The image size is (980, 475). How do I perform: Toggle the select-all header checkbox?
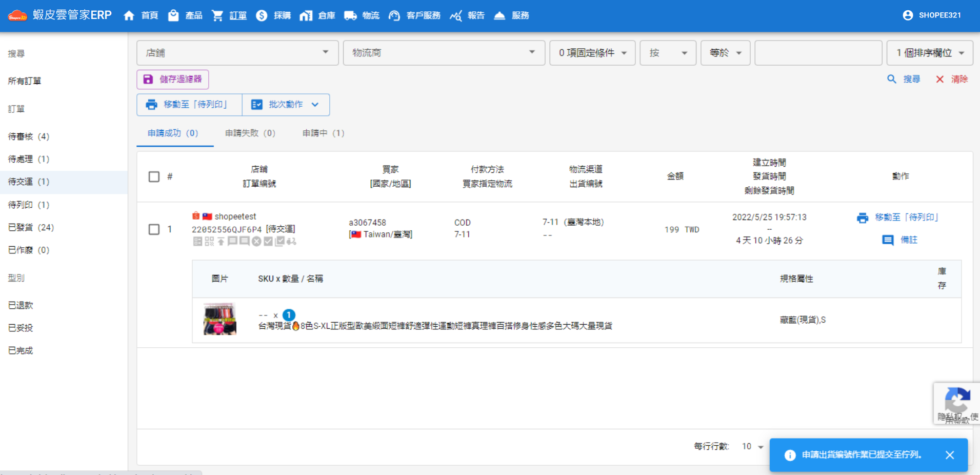(154, 176)
